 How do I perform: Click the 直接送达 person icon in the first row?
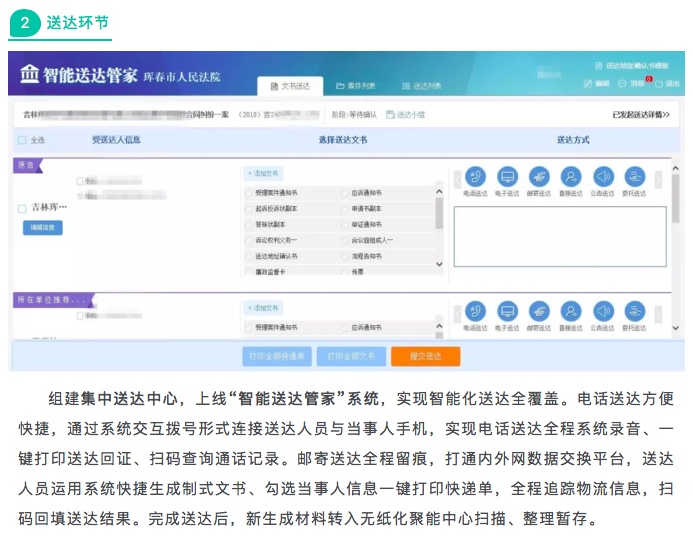tap(571, 177)
